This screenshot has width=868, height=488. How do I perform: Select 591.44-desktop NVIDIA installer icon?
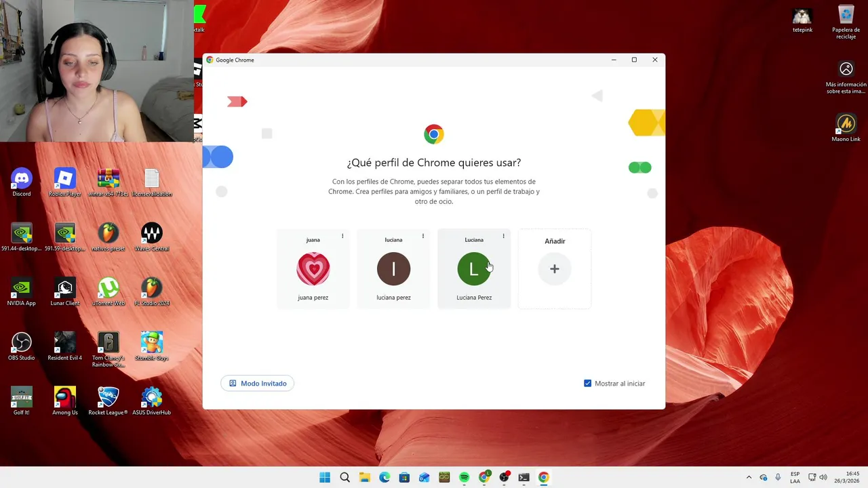click(22, 237)
